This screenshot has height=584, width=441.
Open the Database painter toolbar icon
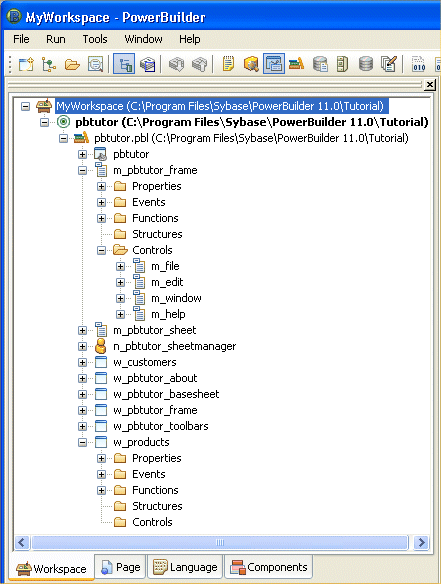click(x=366, y=64)
